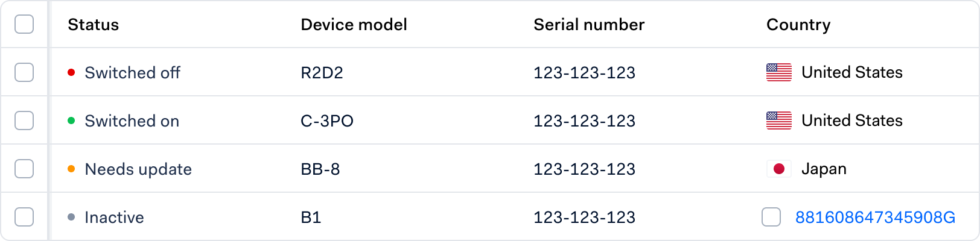This screenshot has height=241, width=980.
Task: Click the Japan flag icon
Action: (778, 169)
